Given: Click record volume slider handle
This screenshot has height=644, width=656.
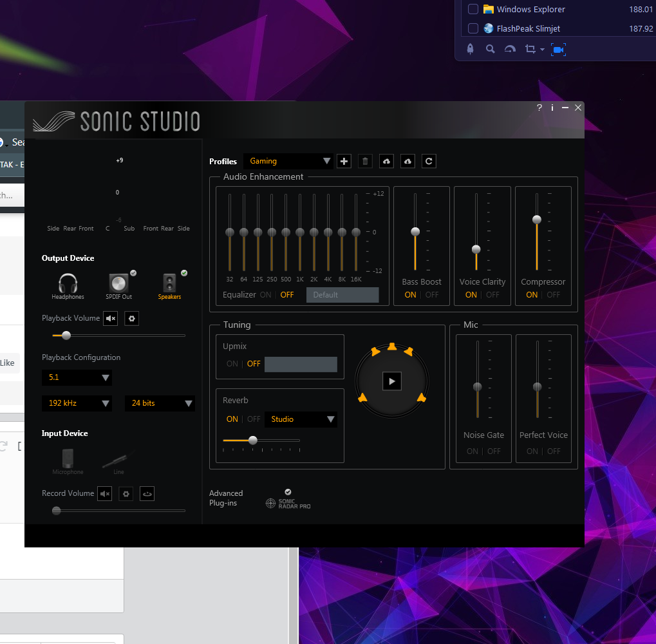Looking at the screenshot, I should click(56, 511).
